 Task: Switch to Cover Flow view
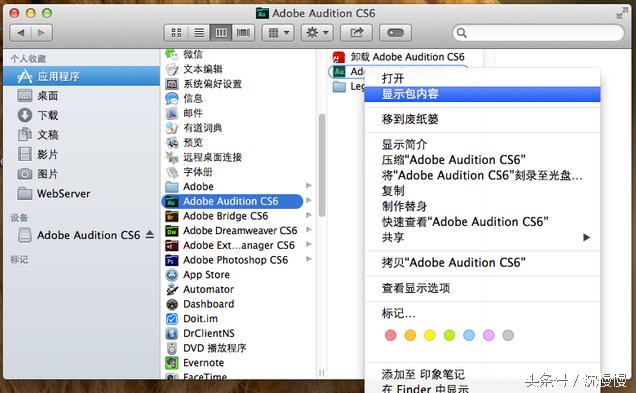[243, 33]
